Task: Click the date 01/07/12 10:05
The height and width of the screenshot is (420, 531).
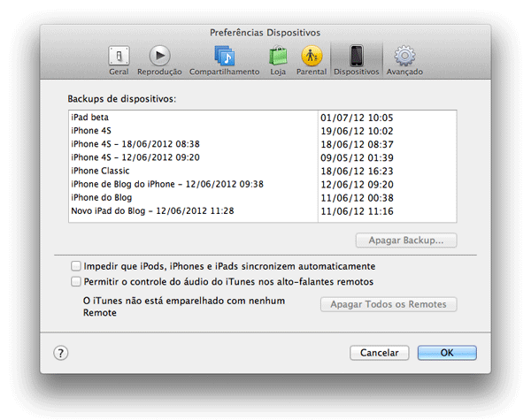Action: click(357, 118)
